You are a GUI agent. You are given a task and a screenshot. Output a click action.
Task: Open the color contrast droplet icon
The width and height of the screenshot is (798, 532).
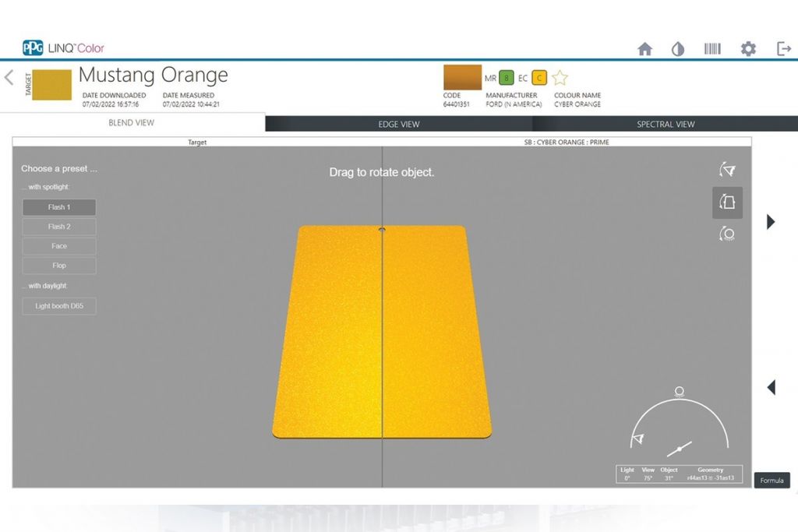coord(678,49)
